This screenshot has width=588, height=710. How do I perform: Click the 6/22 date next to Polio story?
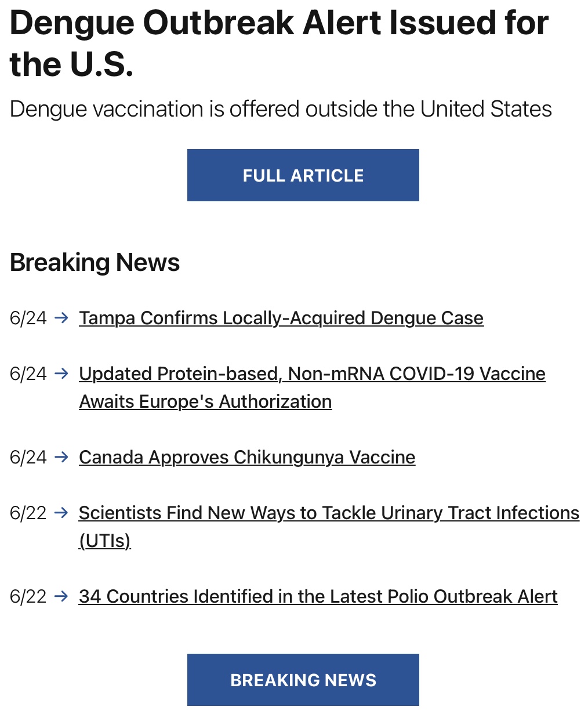[x=28, y=596]
